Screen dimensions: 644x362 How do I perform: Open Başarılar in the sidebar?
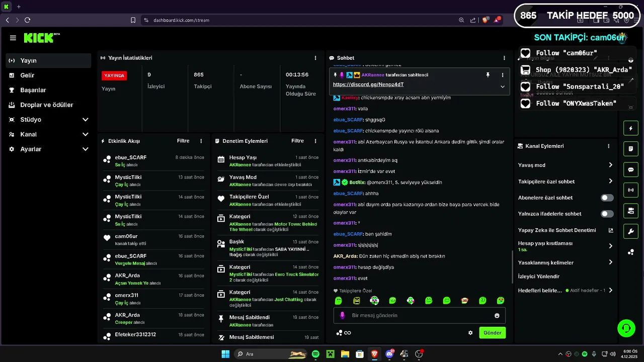[48, 90]
